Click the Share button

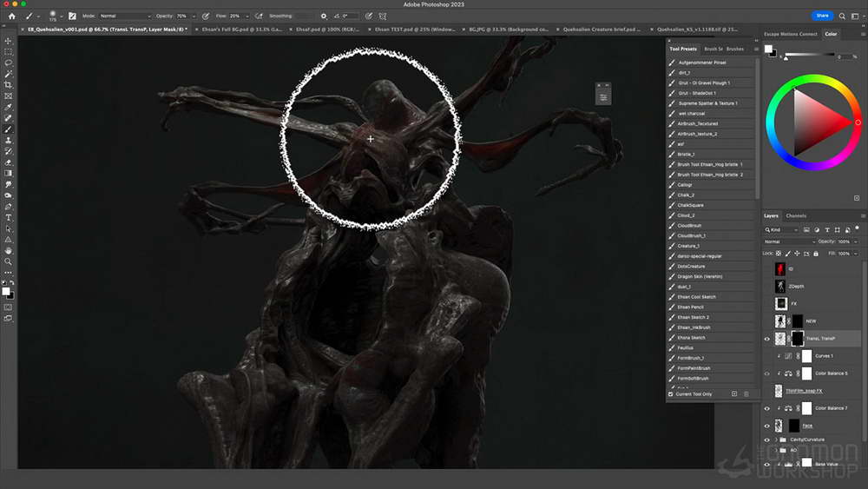click(x=823, y=16)
